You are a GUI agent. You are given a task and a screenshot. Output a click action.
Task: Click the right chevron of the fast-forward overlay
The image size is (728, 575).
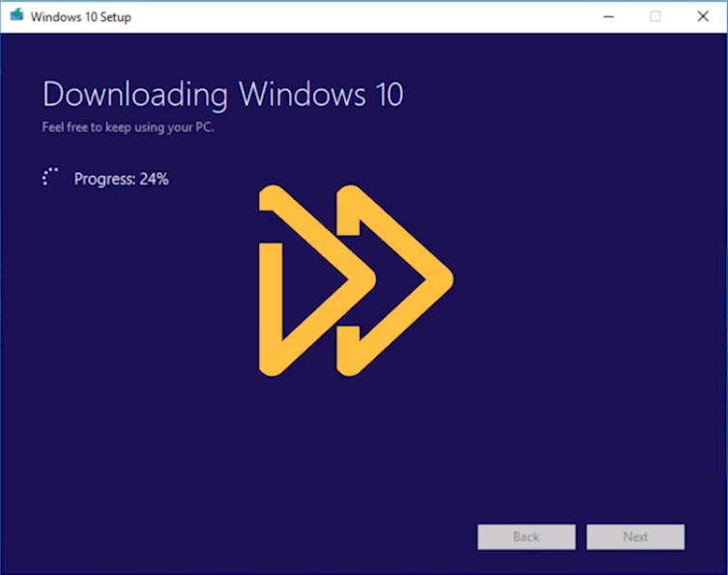(x=396, y=280)
